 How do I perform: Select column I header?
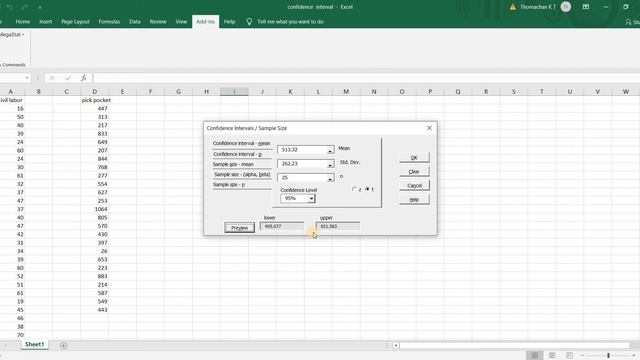(x=234, y=92)
